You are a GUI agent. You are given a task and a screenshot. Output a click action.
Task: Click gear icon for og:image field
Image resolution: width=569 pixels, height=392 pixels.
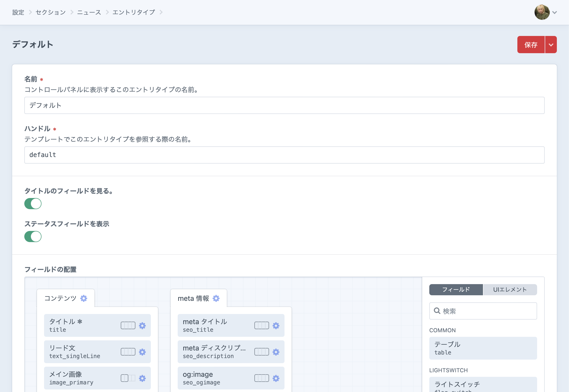pos(276,378)
